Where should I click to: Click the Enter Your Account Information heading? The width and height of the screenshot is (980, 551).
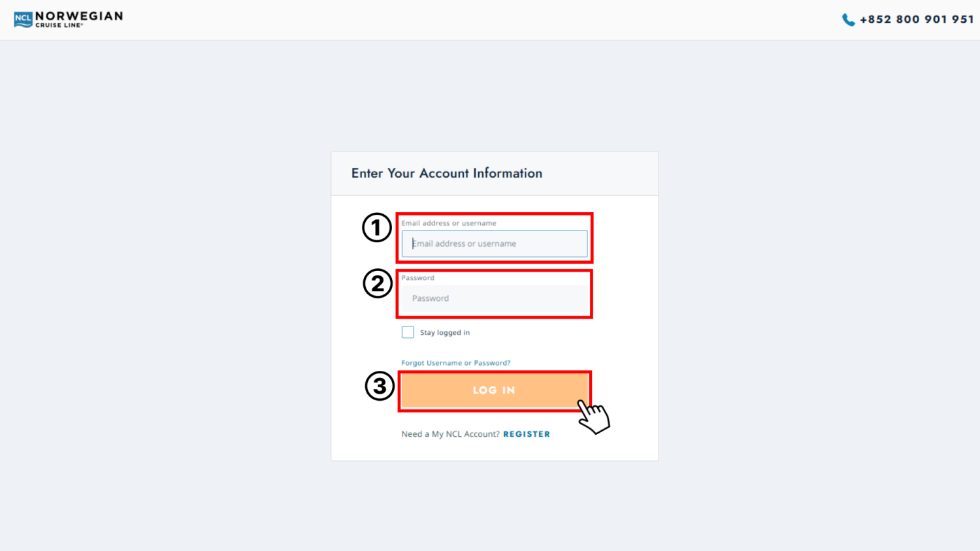(447, 173)
